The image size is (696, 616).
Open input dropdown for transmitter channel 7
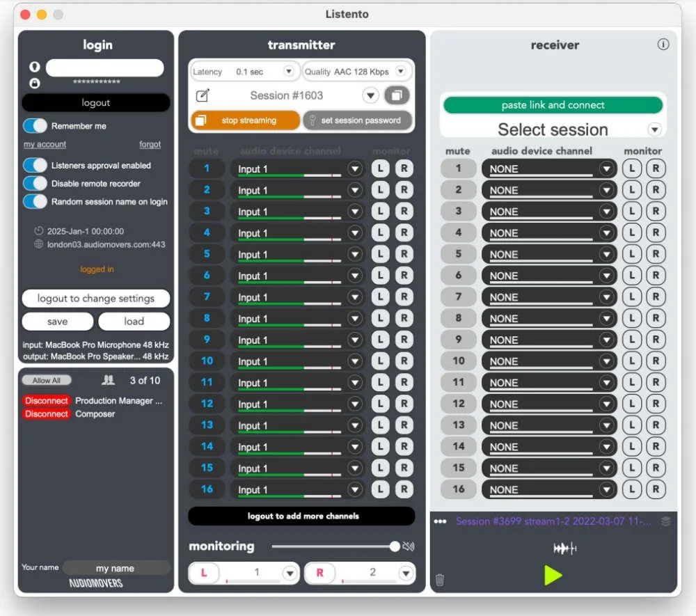pyautogui.click(x=355, y=297)
